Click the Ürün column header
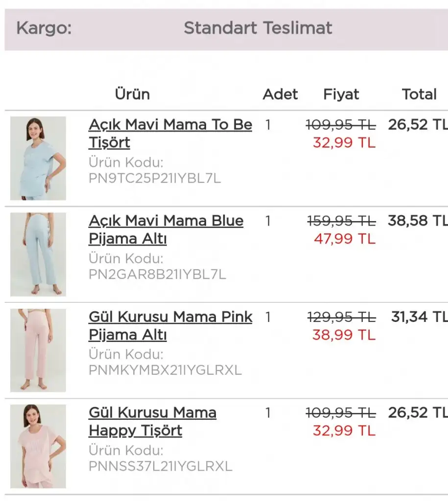This screenshot has height=501, width=448. [x=132, y=94]
